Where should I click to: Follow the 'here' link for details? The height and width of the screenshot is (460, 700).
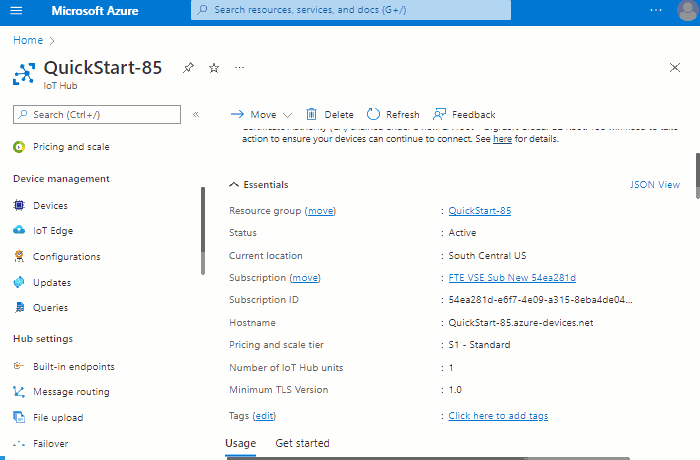(502, 139)
